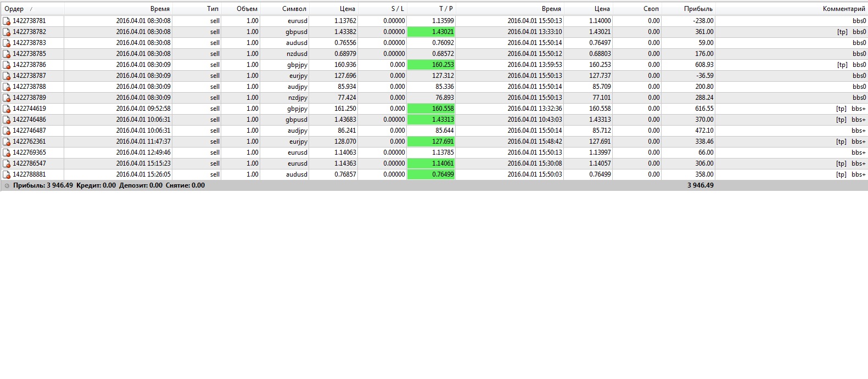
Task: Click the icon for order 1422786547
Action: pyautogui.click(x=7, y=163)
